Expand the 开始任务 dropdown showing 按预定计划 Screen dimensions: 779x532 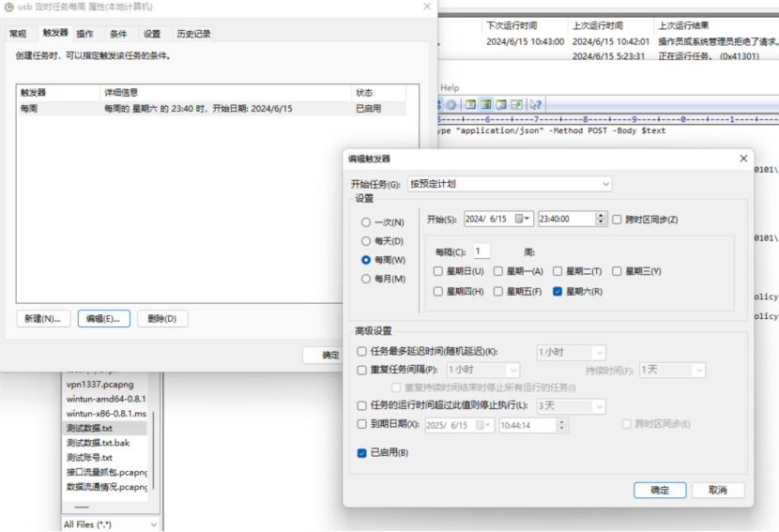(x=510, y=184)
